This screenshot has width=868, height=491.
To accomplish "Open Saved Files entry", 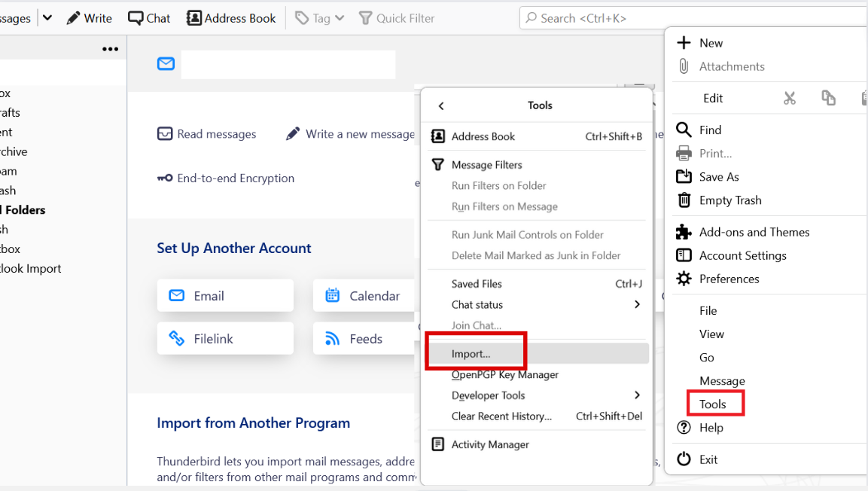I will [537, 284].
